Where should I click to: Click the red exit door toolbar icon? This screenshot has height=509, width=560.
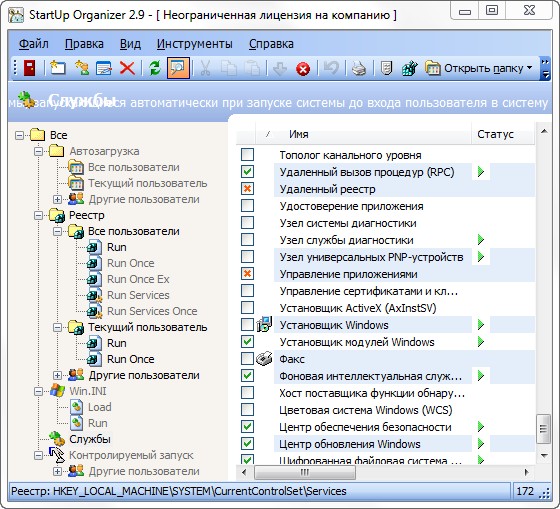(x=30, y=68)
